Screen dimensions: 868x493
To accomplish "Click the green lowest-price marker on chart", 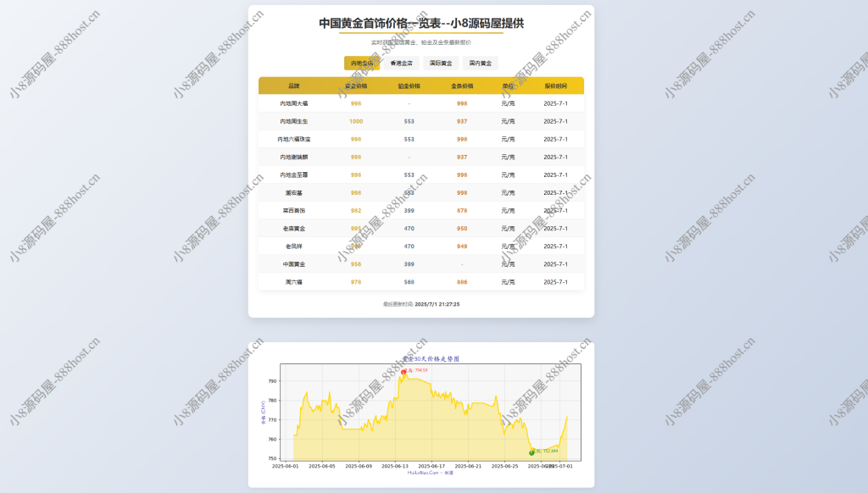I will point(532,452).
